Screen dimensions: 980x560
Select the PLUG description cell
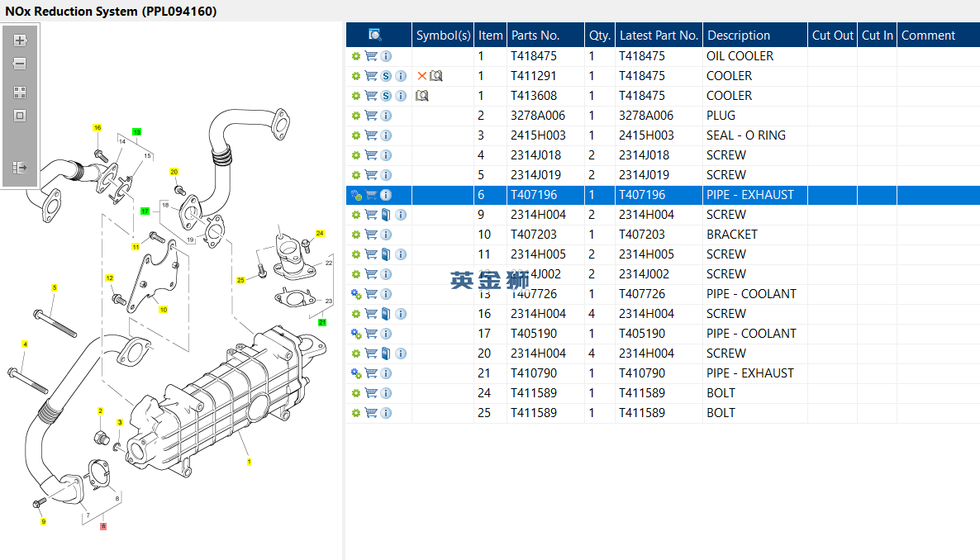click(x=721, y=116)
